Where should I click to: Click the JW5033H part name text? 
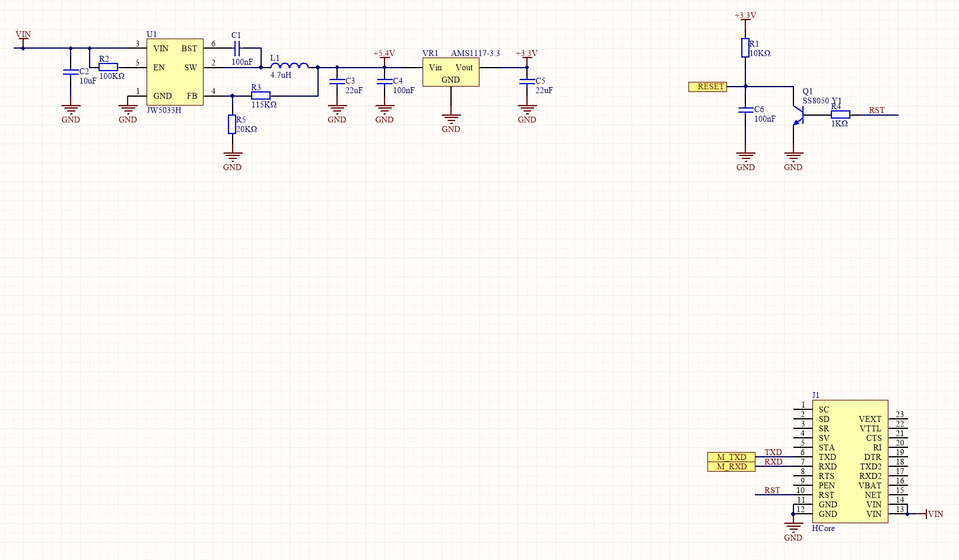(x=164, y=110)
